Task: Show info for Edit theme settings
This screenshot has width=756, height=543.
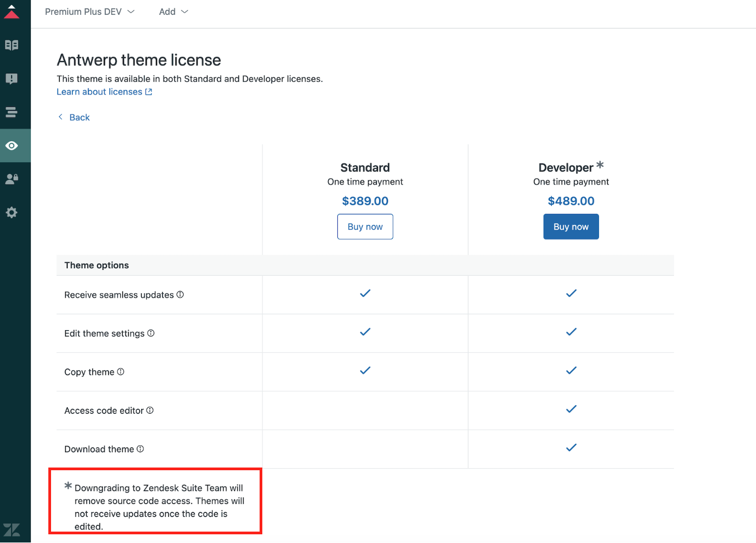Action: coord(151,333)
